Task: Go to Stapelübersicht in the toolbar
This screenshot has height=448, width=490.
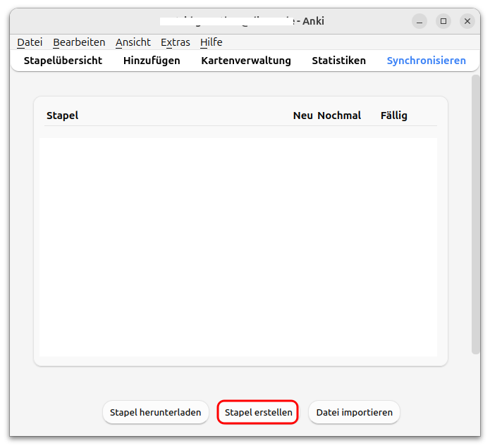Action: pyautogui.click(x=63, y=61)
